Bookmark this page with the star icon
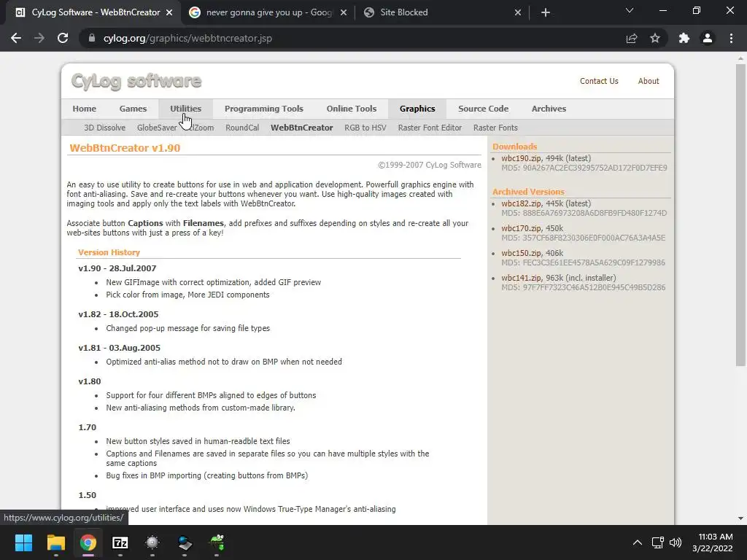The image size is (747, 560). pyautogui.click(x=655, y=38)
